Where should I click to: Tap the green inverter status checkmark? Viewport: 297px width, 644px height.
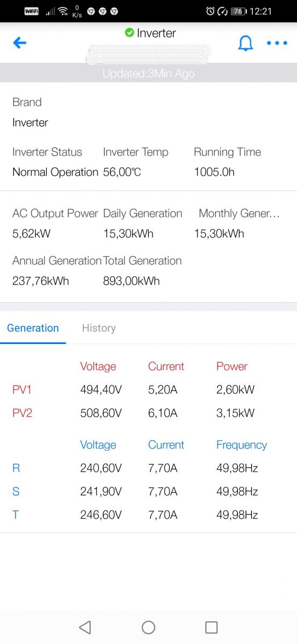pos(129,33)
